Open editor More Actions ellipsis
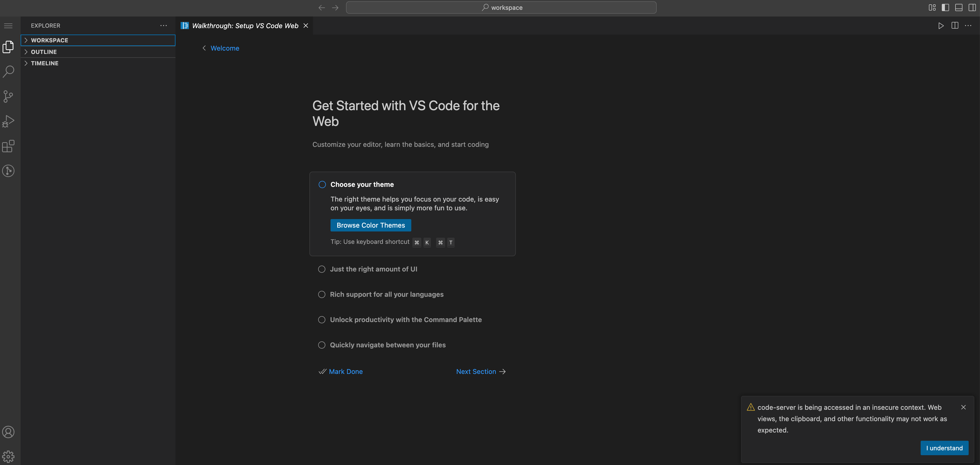 [969, 26]
